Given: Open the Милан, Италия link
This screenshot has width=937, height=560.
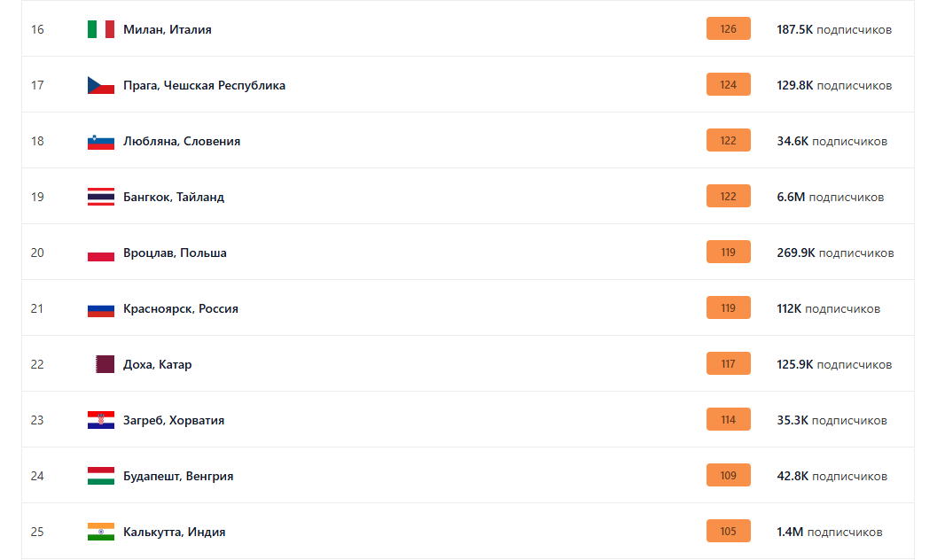Looking at the screenshot, I should click(x=168, y=29).
